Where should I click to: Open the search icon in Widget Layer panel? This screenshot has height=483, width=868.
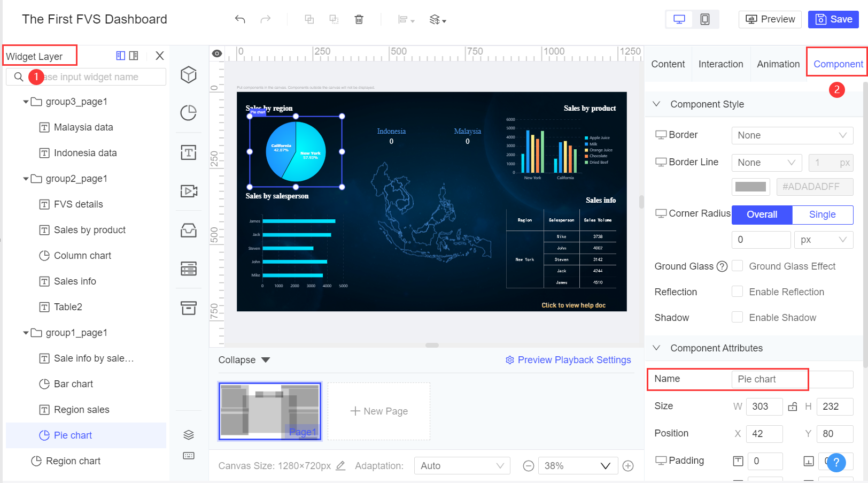[x=18, y=76]
